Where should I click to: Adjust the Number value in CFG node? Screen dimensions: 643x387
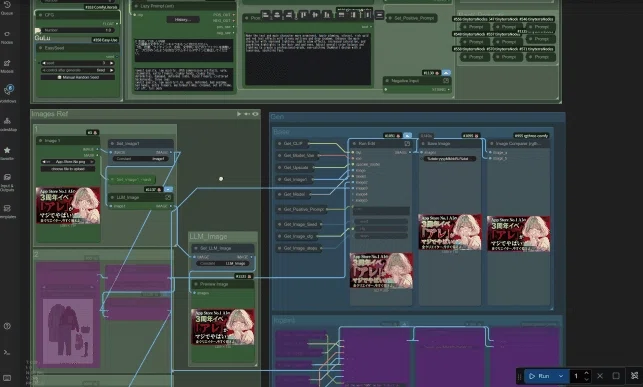pyautogui.click(x=77, y=30)
